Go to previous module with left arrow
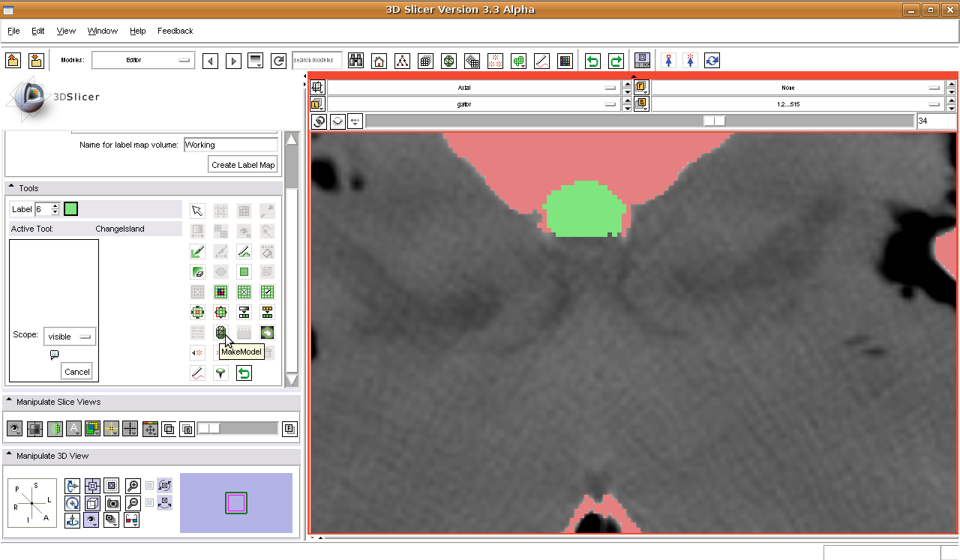 [x=211, y=61]
